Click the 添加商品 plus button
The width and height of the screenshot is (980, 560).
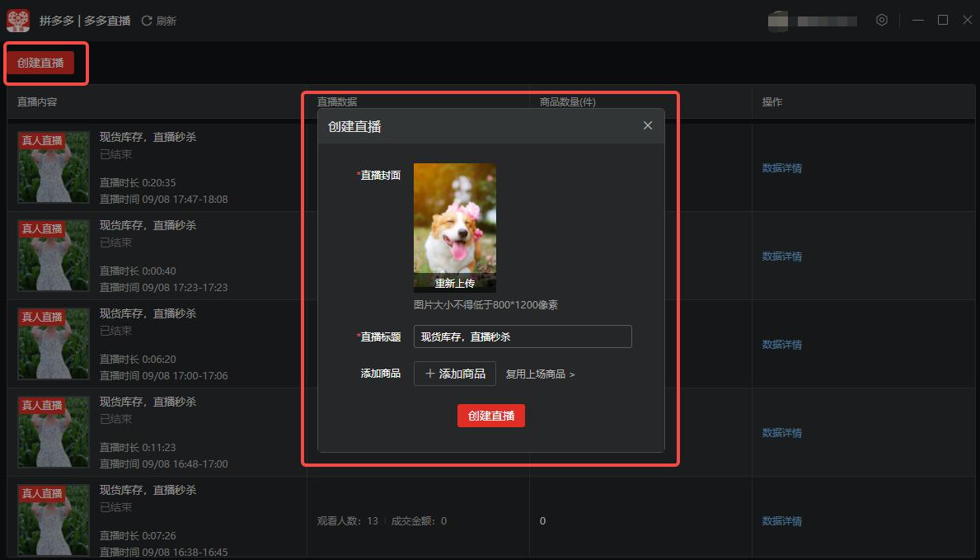pyautogui.click(x=455, y=374)
